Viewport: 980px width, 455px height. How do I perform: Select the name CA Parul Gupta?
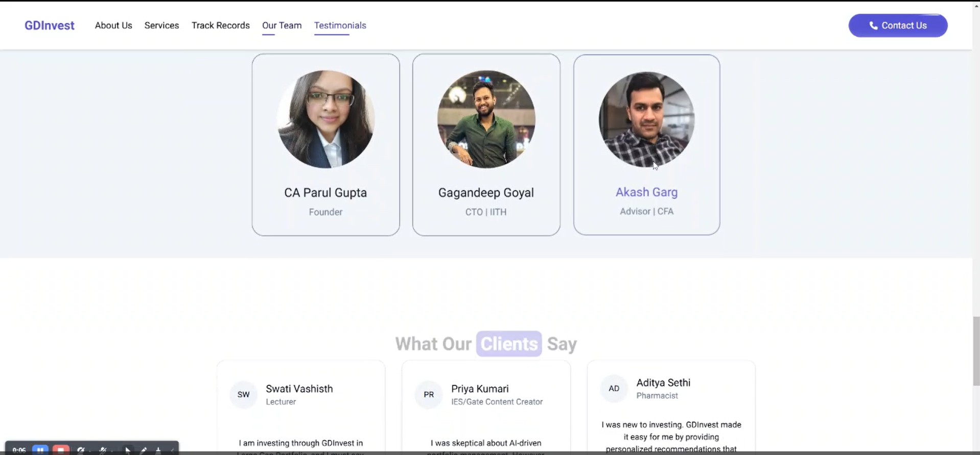[325, 193]
